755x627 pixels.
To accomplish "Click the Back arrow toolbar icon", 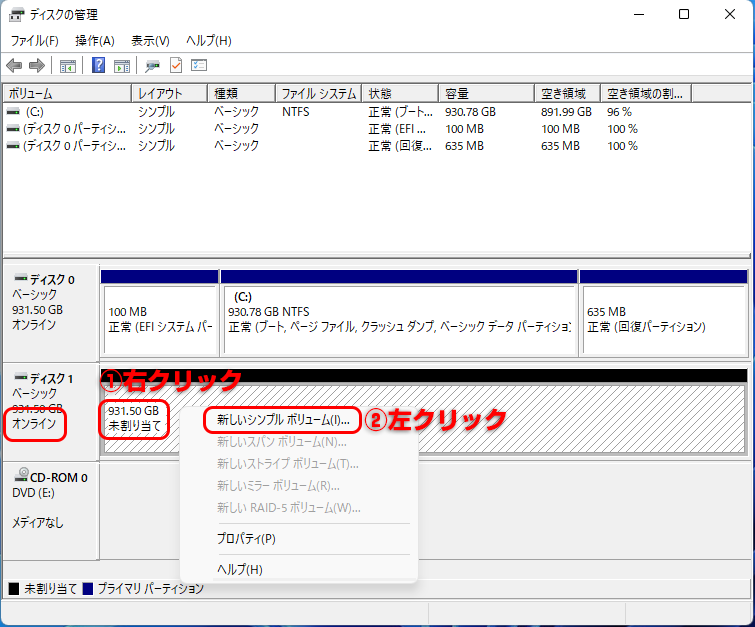I will coord(14,65).
